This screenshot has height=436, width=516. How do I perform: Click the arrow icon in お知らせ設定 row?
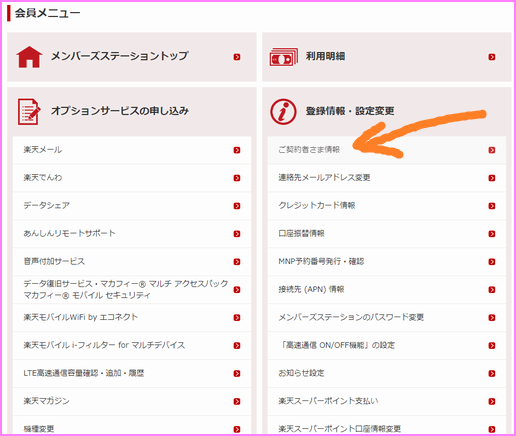coord(492,373)
